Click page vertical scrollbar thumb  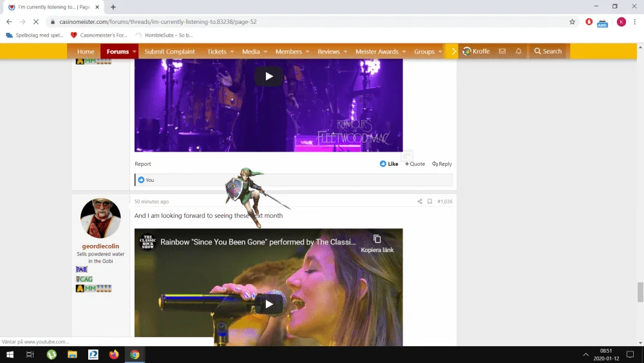640,292
